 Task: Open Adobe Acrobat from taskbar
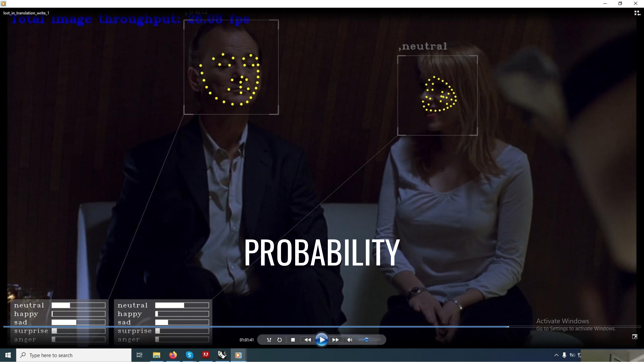(206, 355)
